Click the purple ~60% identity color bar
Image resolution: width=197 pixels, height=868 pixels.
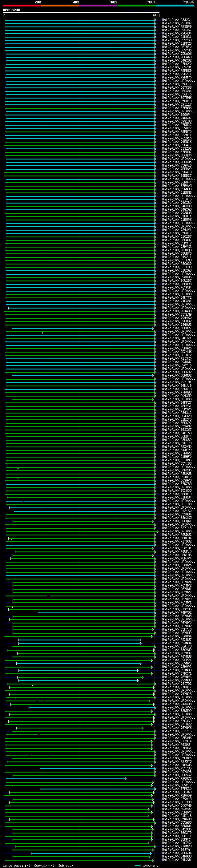click(x=98, y=6)
